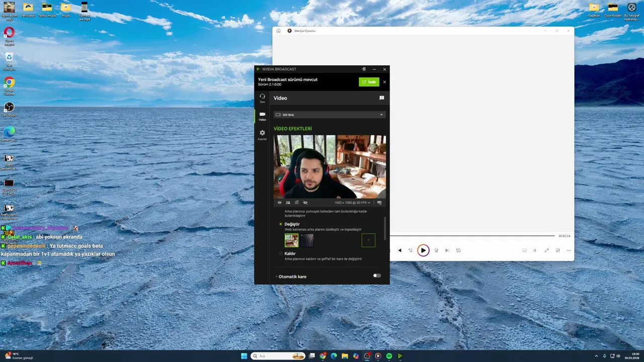Select the müzik folder on the desktop

tap(66, 10)
